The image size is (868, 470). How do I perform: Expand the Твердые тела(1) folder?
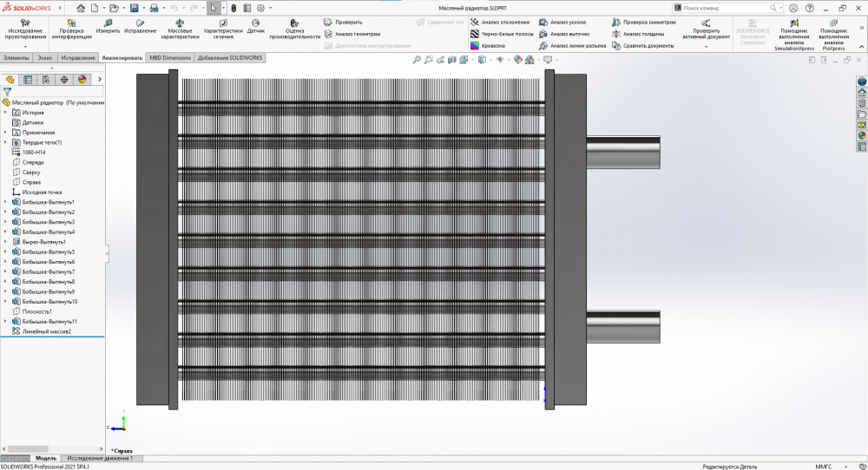coord(6,142)
